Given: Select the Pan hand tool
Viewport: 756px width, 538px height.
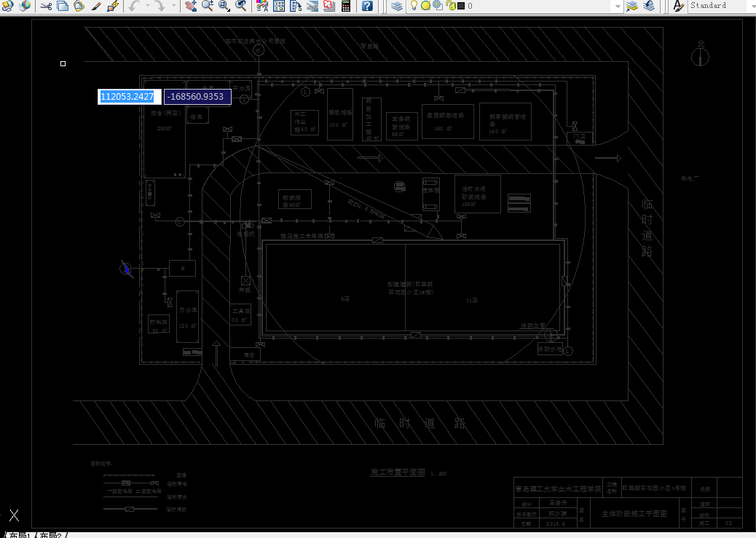Looking at the screenshot, I should click(x=191, y=6).
